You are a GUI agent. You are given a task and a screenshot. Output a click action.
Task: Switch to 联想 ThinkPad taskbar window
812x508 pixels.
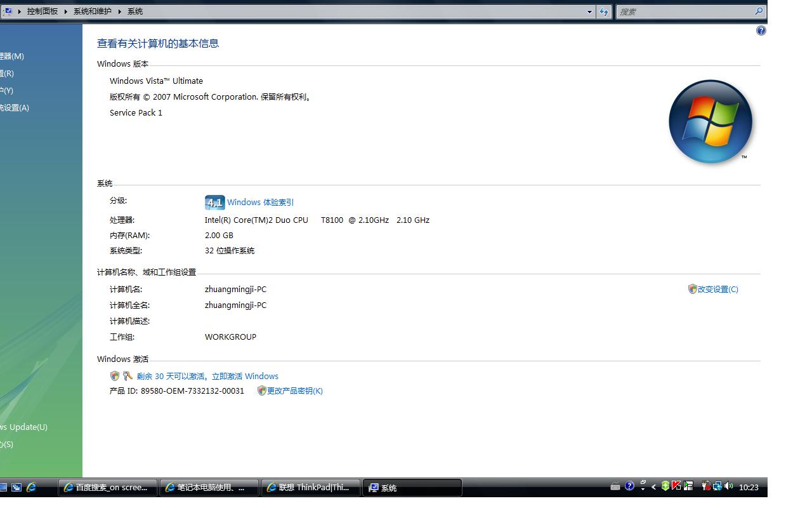[311, 487]
